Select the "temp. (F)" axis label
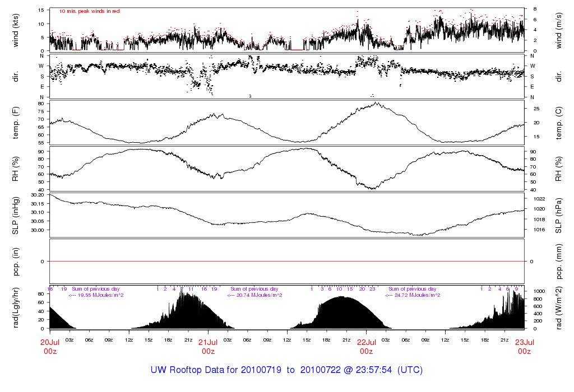 [15, 123]
